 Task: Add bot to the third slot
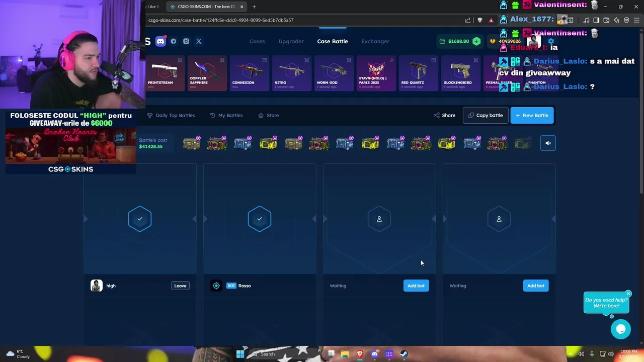(x=416, y=286)
